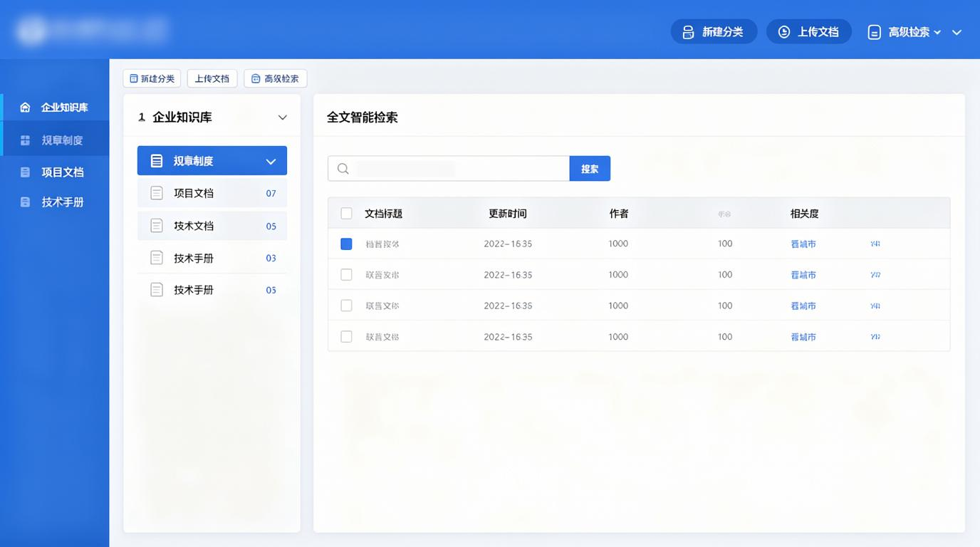Click small 新建分类 button below the header
The image size is (980, 547).
tap(152, 78)
